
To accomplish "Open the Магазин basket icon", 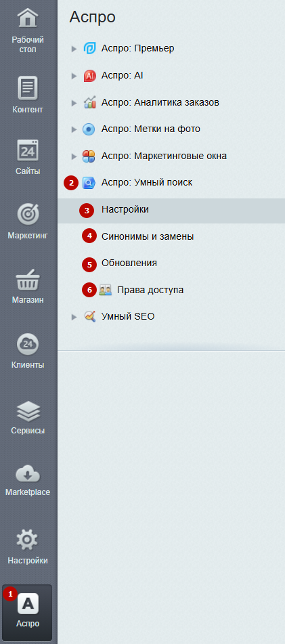I will pyautogui.click(x=28, y=280).
